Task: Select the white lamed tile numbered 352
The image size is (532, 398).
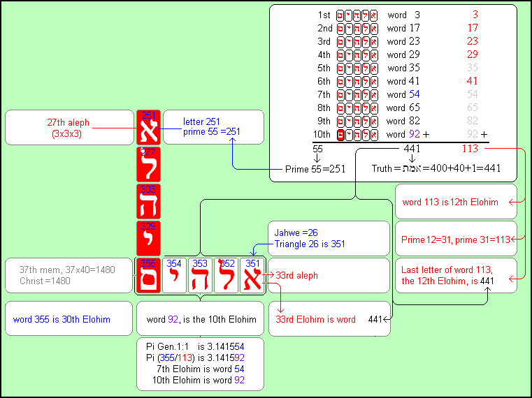Action: 227,275
